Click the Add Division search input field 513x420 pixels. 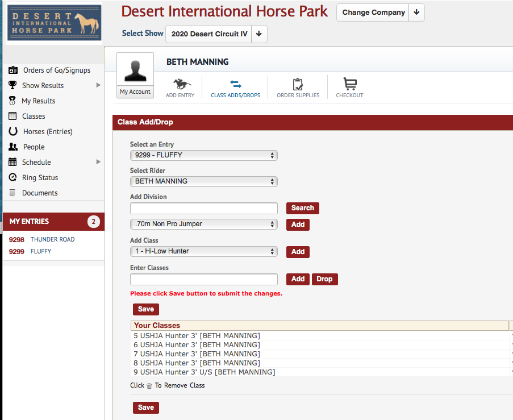[204, 208]
